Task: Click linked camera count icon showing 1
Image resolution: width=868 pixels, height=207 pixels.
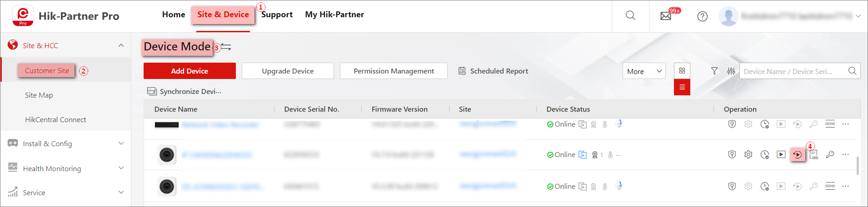Action: tap(594, 155)
